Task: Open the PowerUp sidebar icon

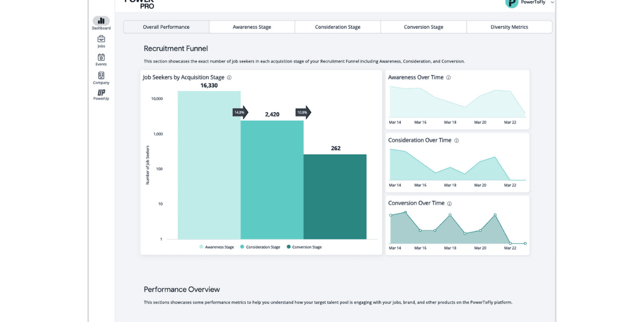Action: (101, 92)
